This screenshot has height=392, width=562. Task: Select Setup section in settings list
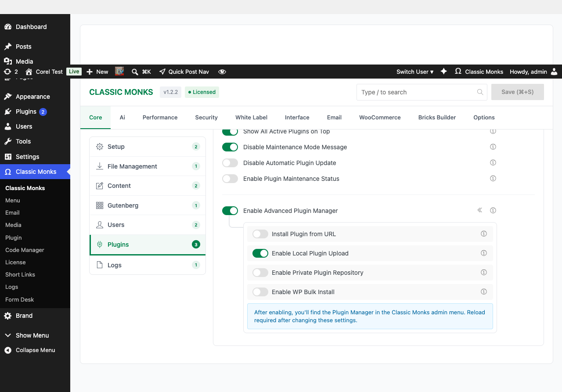(148, 147)
